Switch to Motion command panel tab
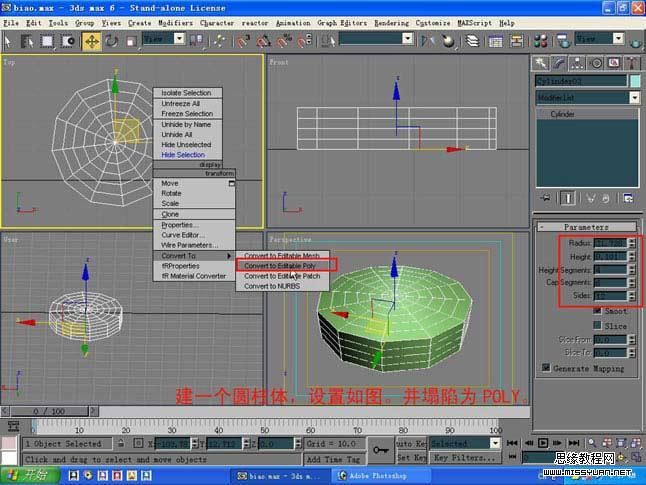 (x=595, y=63)
